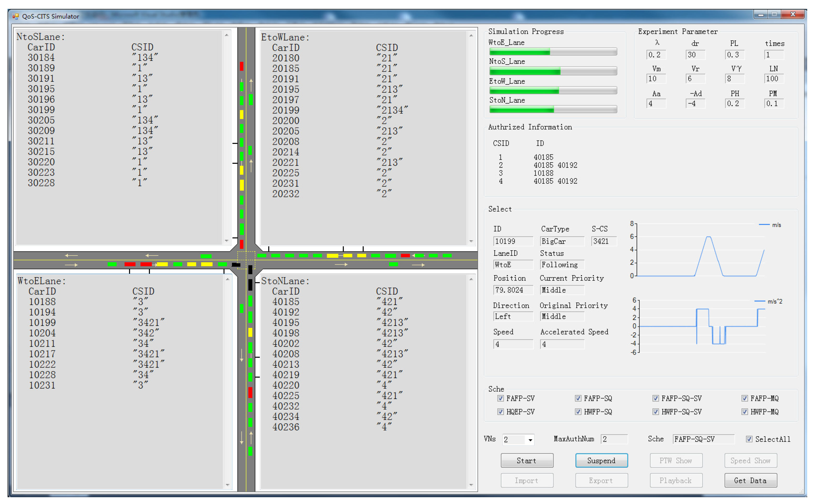815x504 pixels.
Task: Toggle the FAFP-MQ checkbox
Action: [744, 398]
